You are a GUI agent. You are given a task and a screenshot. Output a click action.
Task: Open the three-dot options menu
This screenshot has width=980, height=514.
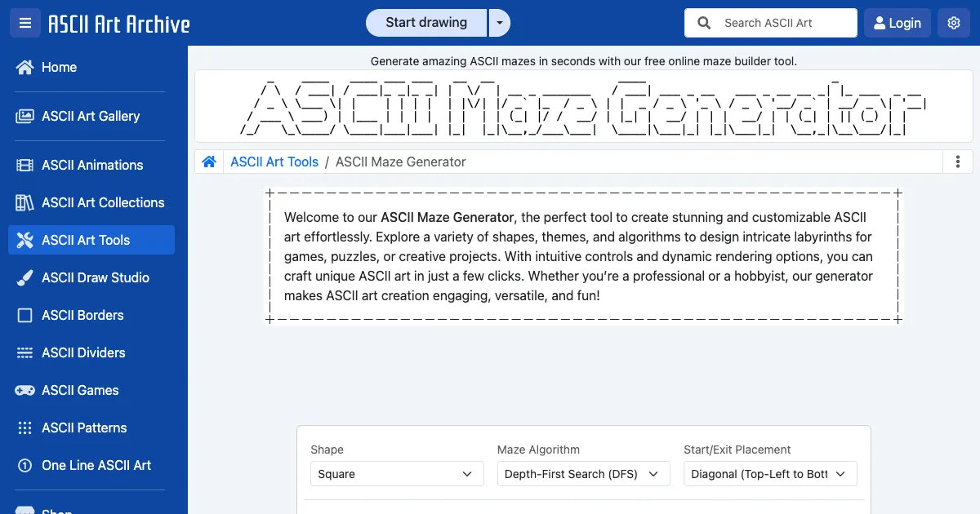(958, 162)
